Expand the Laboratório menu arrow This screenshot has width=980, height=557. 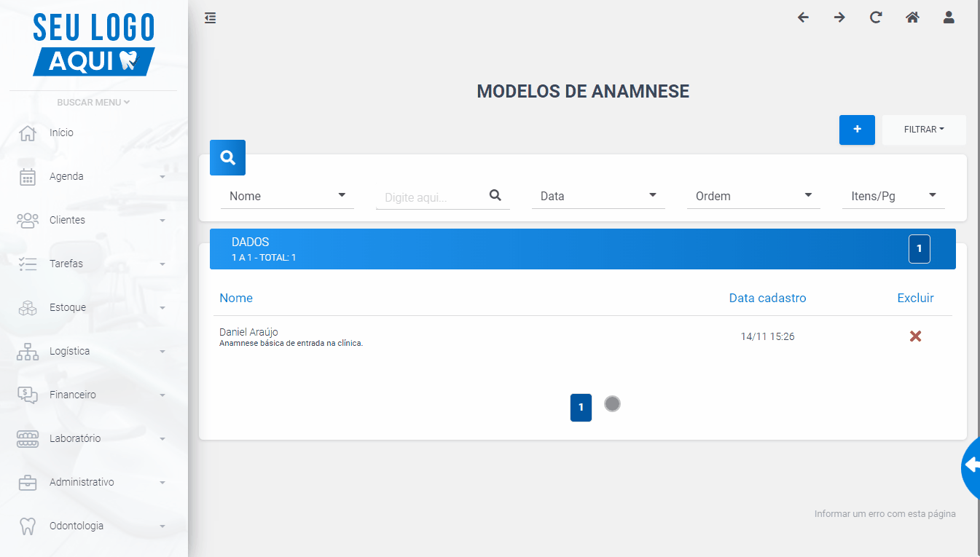click(x=162, y=439)
